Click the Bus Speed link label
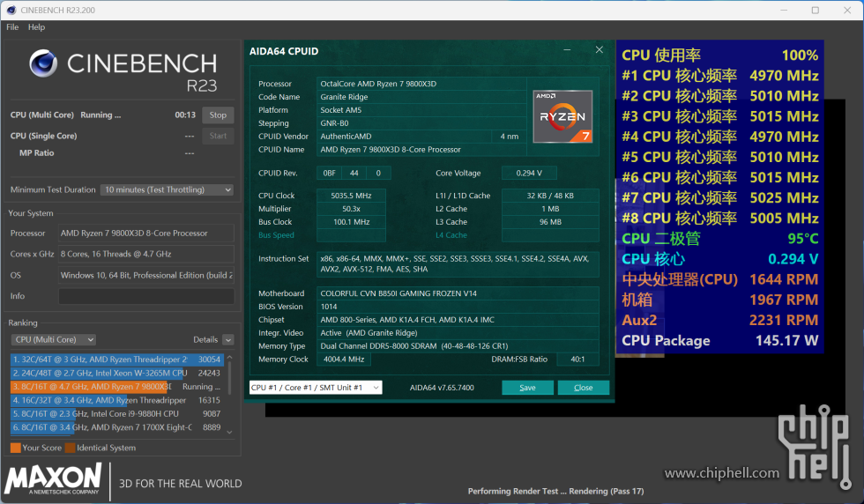 tap(276, 235)
